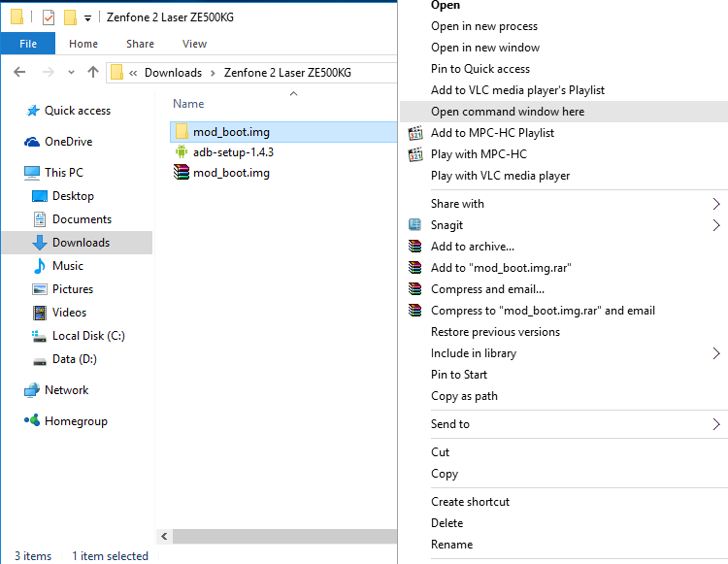Click the Music note icon
The width and height of the screenshot is (728, 564).
[x=40, y=266]
